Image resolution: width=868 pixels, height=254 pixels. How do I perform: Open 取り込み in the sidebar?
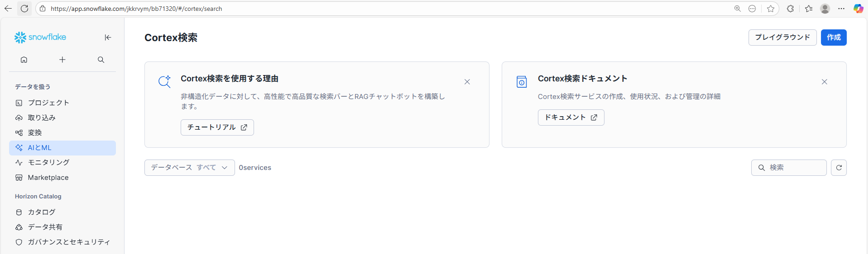(x=62, y=118)
